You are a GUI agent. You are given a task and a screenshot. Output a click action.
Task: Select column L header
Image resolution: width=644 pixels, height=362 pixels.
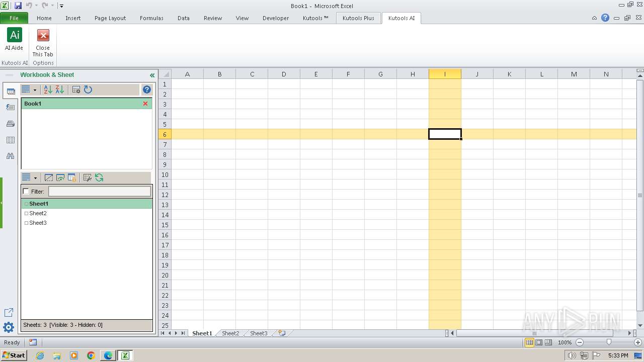coord(541,74)
